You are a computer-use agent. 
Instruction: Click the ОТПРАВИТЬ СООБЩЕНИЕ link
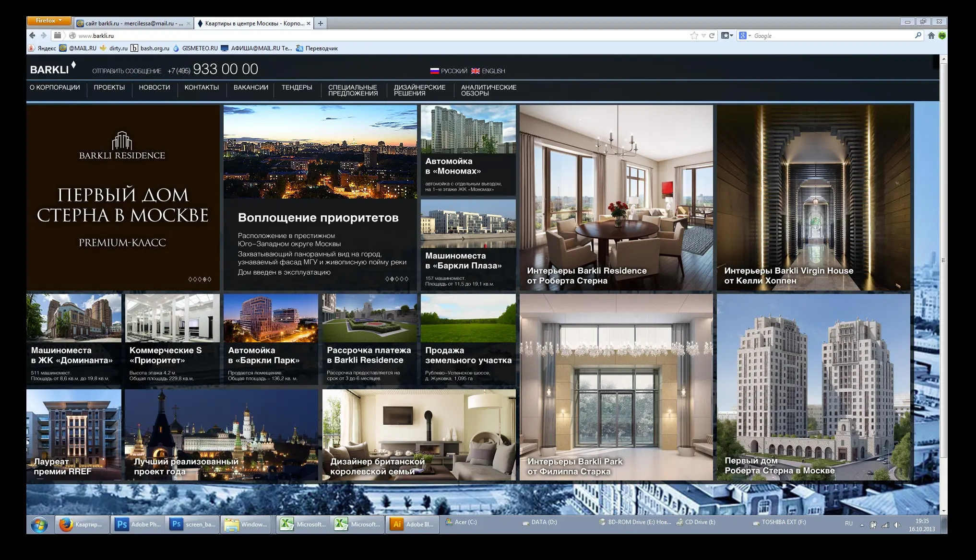point(127,71)
